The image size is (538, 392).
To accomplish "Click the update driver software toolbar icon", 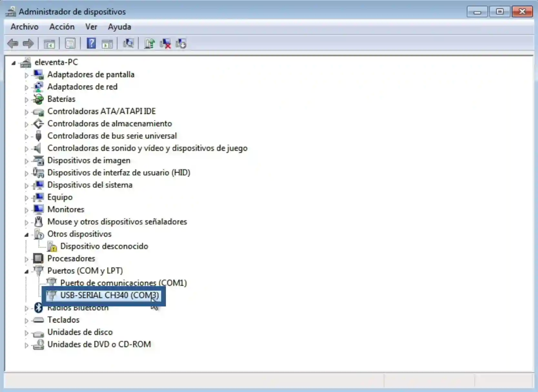I will 149,43.
